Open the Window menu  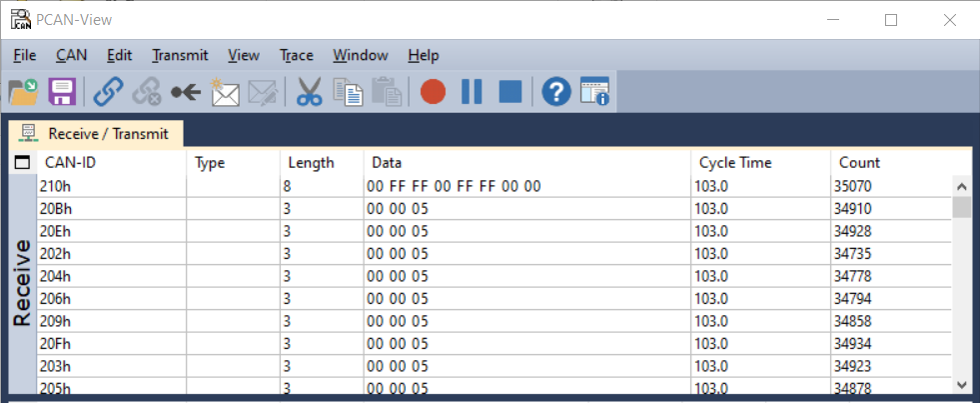pos(361,55)
